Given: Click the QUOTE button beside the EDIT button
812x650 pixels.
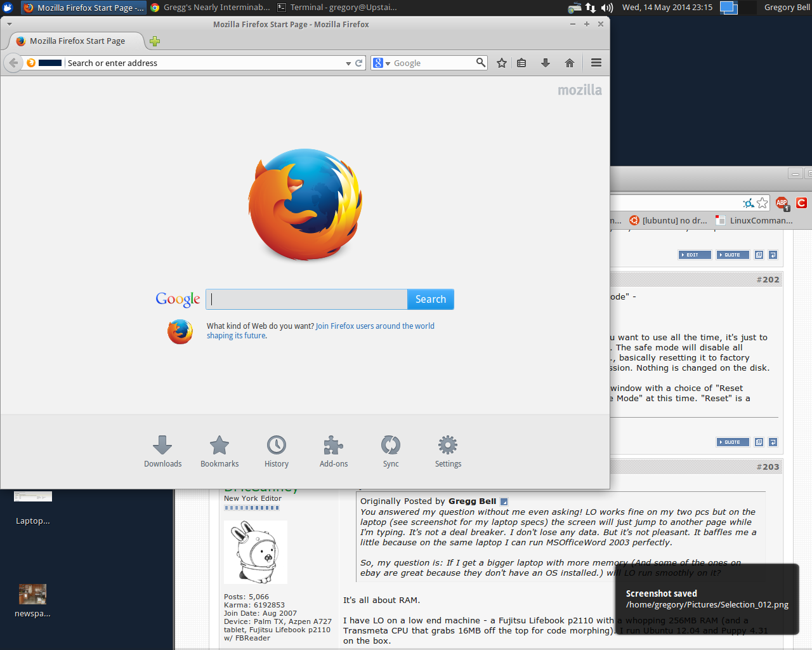Looking at the screenshot, I should click(733, 255).
